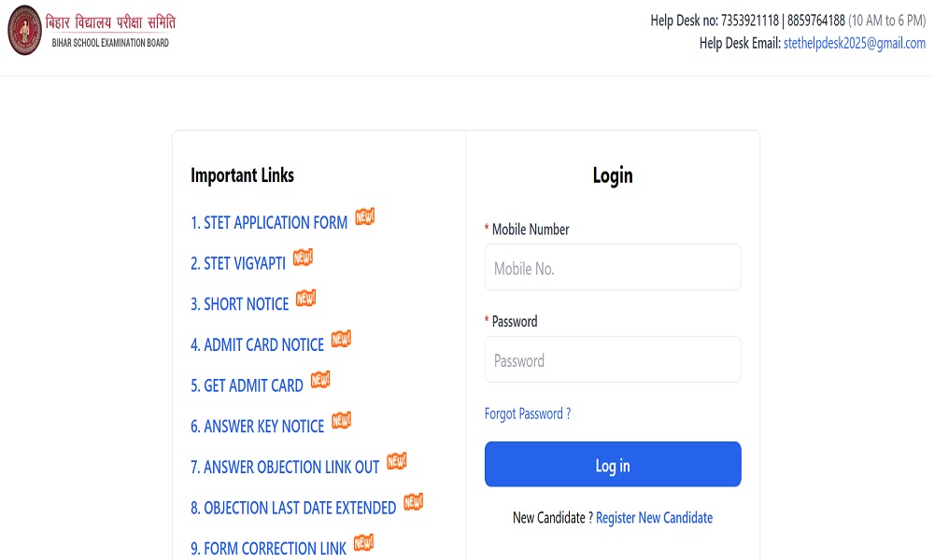Open the STET Vigyapti link

click(238, 264)
